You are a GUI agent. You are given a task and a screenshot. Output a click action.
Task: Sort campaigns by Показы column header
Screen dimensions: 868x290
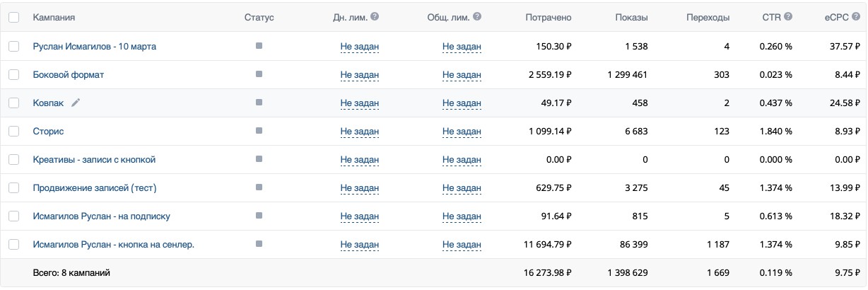631,17
